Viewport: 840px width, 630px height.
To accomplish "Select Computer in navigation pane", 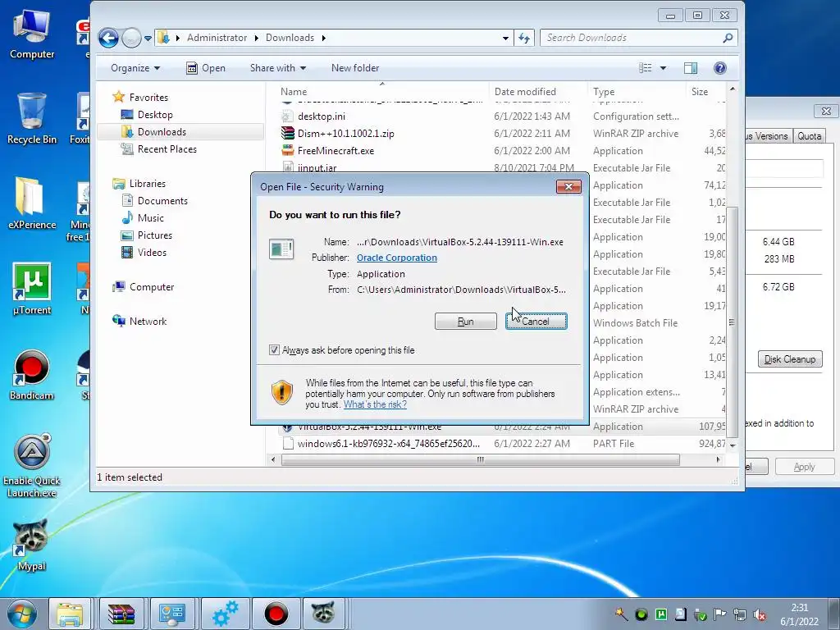I will pos(152,287).
